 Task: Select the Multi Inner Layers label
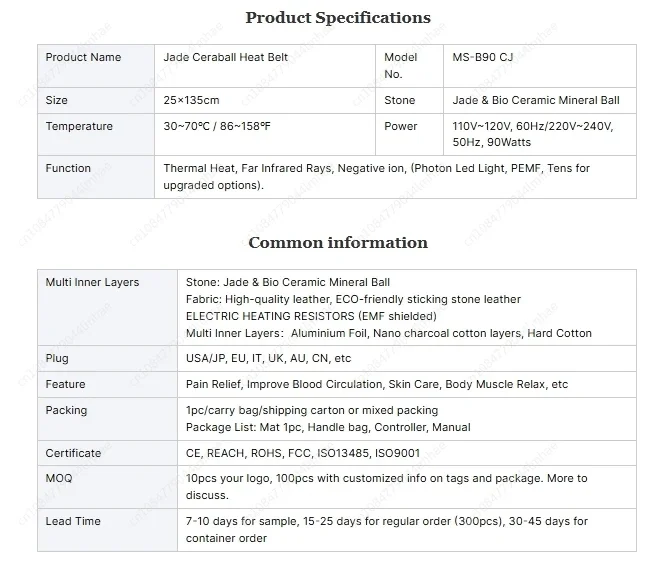click(92, 282)
